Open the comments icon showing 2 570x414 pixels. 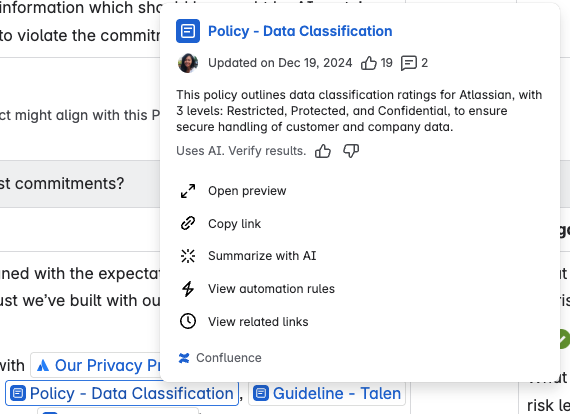point(409,63)
